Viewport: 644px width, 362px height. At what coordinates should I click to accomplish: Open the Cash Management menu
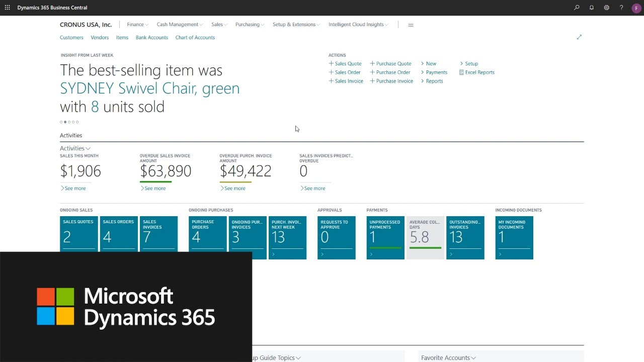click(180, 25)
